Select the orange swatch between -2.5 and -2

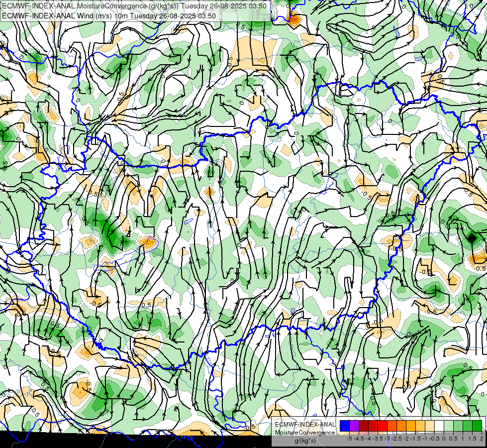tap(401, 426)
